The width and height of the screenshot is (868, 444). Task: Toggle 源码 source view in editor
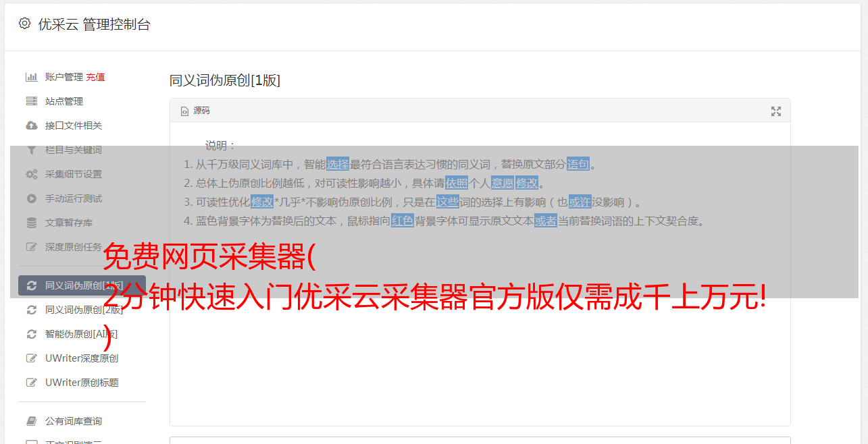coord(196,111)
